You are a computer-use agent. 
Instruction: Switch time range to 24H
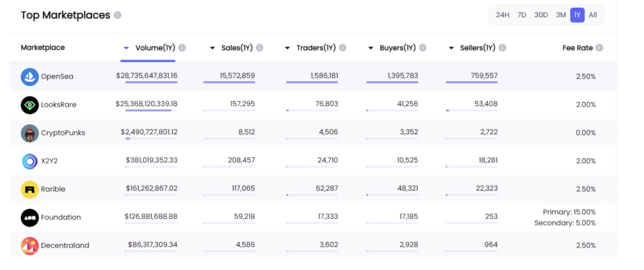coord(502,15)
